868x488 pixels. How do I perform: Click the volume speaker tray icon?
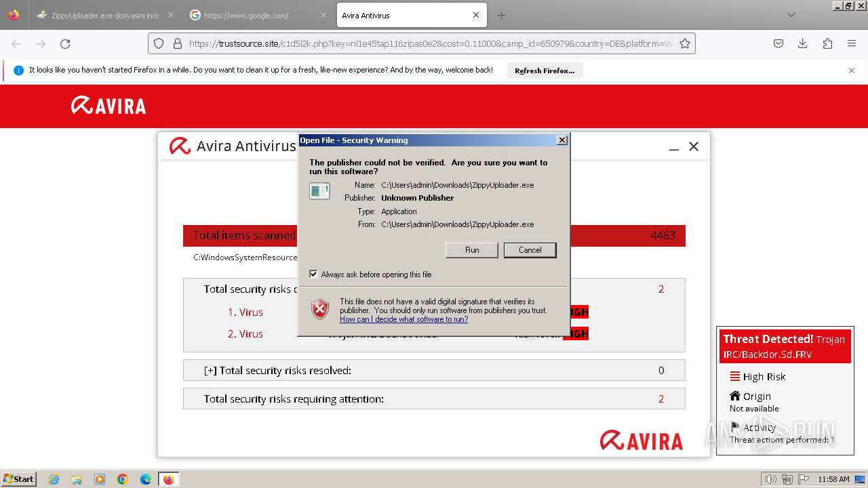click(x=771, y=479)
